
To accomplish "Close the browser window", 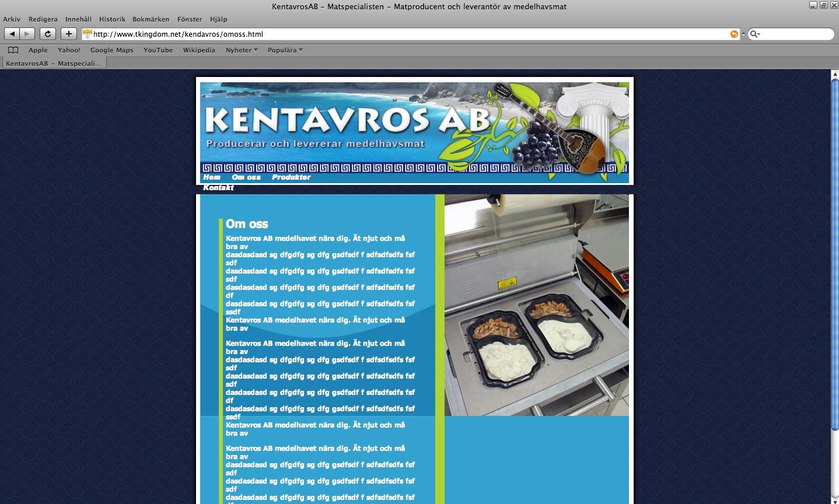I will pyautogui.click(x=834, y=5).
